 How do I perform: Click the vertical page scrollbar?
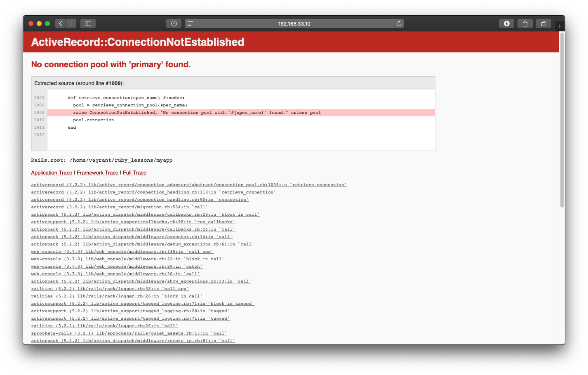[562, 120]
